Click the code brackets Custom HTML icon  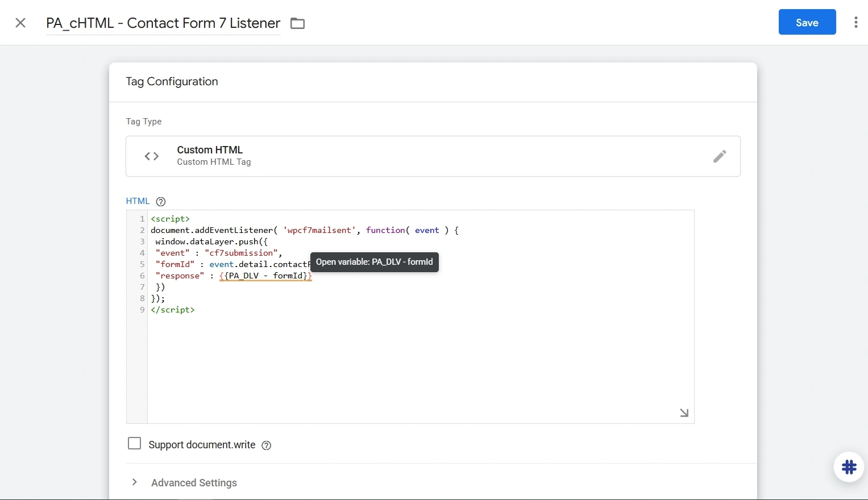[x=152, y=156]
